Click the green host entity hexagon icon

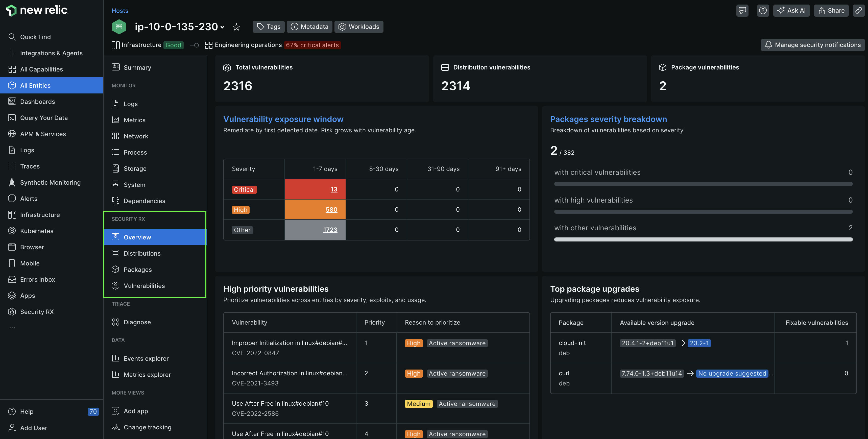pyautogui.click(x=119, y=27)
